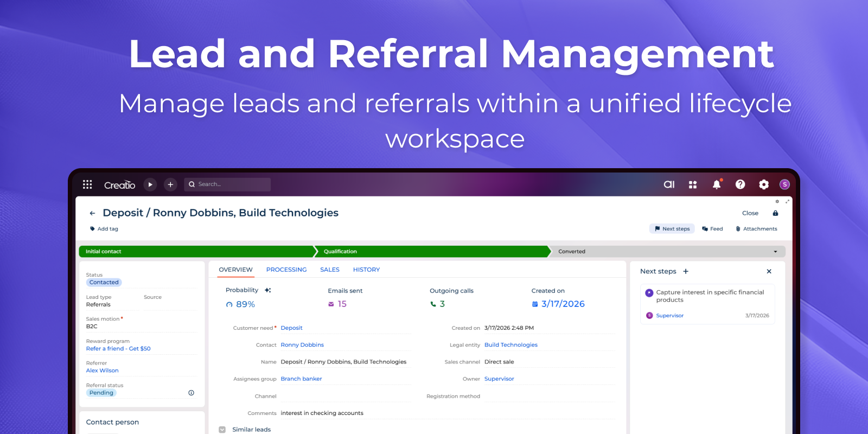Open system settings gear in top bar
The image size is (868, 434).
pyautogui.click(x=764, y=184)
